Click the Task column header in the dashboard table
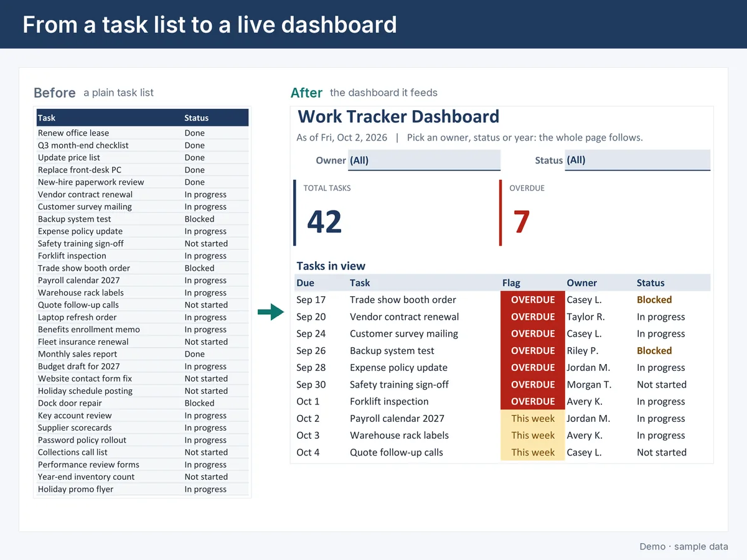Image resolution: width=747 pixels, height=560 pixels. coord(360,282)
